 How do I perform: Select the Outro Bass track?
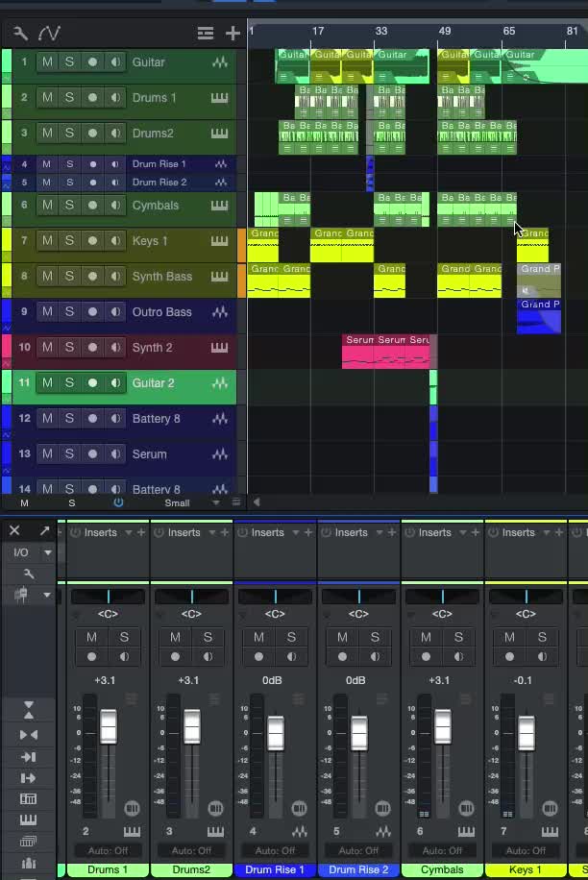click(x=161, y=312)
